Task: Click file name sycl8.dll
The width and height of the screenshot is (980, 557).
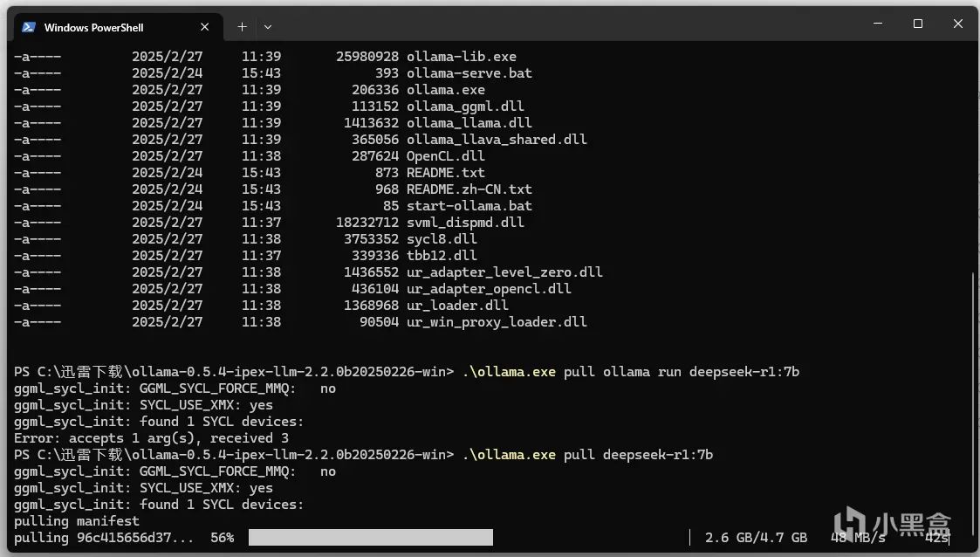Action: tap(442, 239)
